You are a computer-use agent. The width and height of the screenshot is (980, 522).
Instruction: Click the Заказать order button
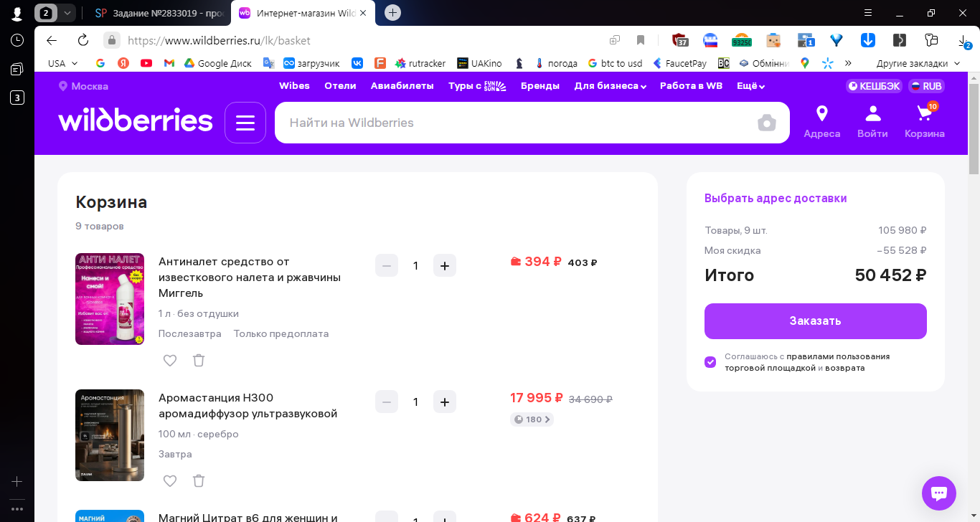coord(815,321)
